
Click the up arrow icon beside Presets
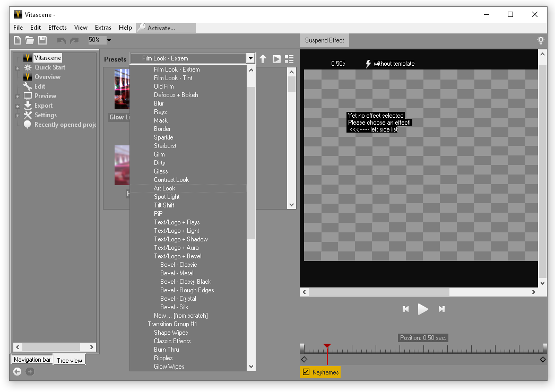263,59
